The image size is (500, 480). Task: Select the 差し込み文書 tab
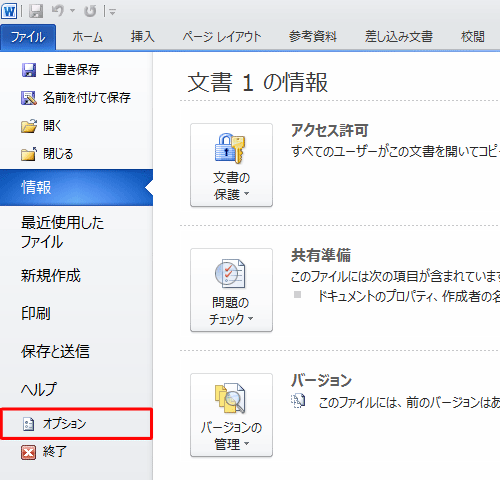[399, 37]
